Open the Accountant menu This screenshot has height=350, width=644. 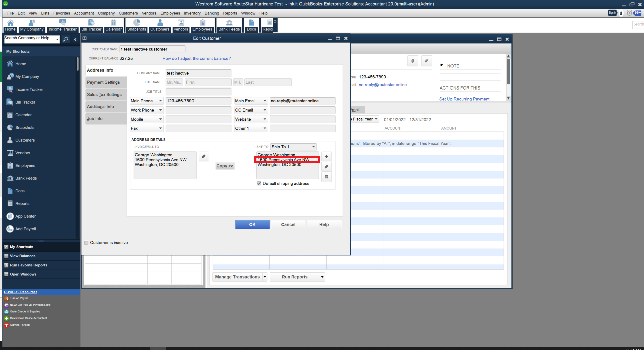tap(84, 13)
